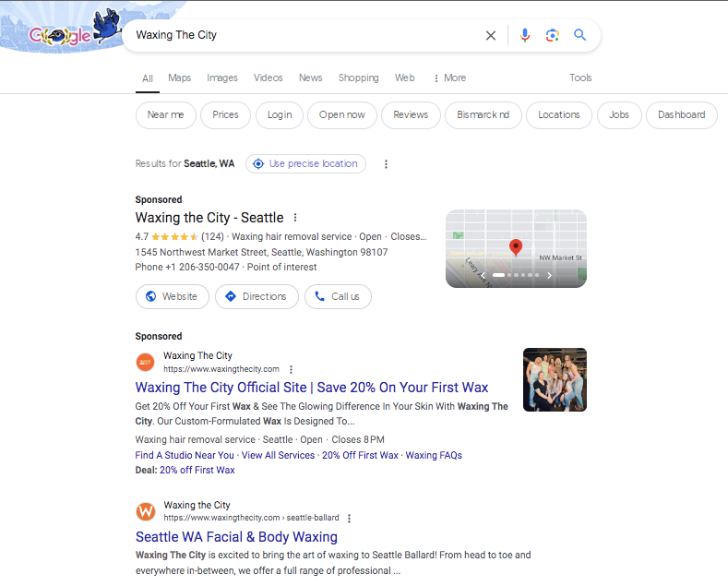Apply the Prices filter chip
The width and height of the screenshot is (728, 586).
tap(225, 115)
